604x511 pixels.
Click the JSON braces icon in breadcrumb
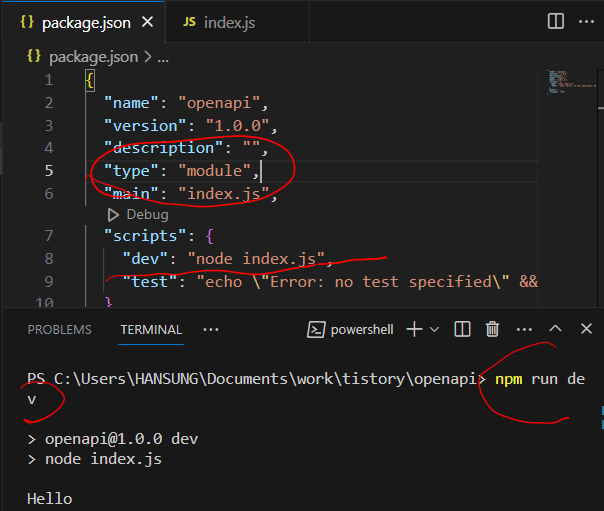(34, 56)
